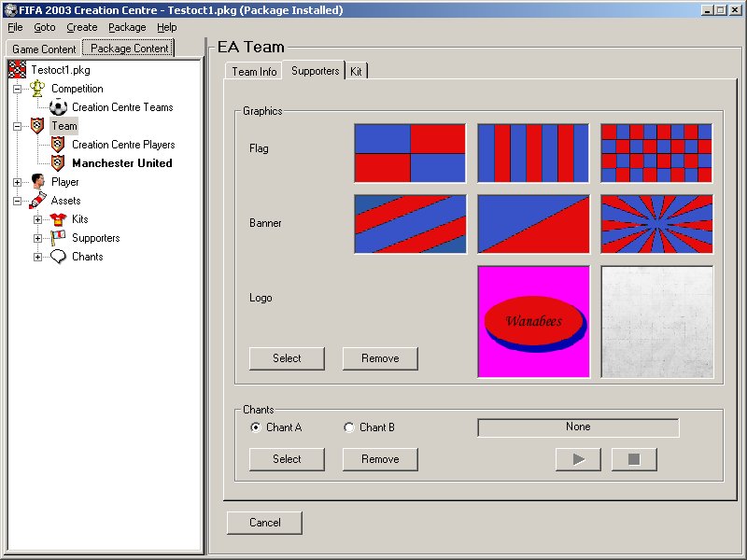Viewport: 747px width, 560px height.
Task: Click the Testoct1.pkg checkered package icon
Action: click(x=17, y=69)
